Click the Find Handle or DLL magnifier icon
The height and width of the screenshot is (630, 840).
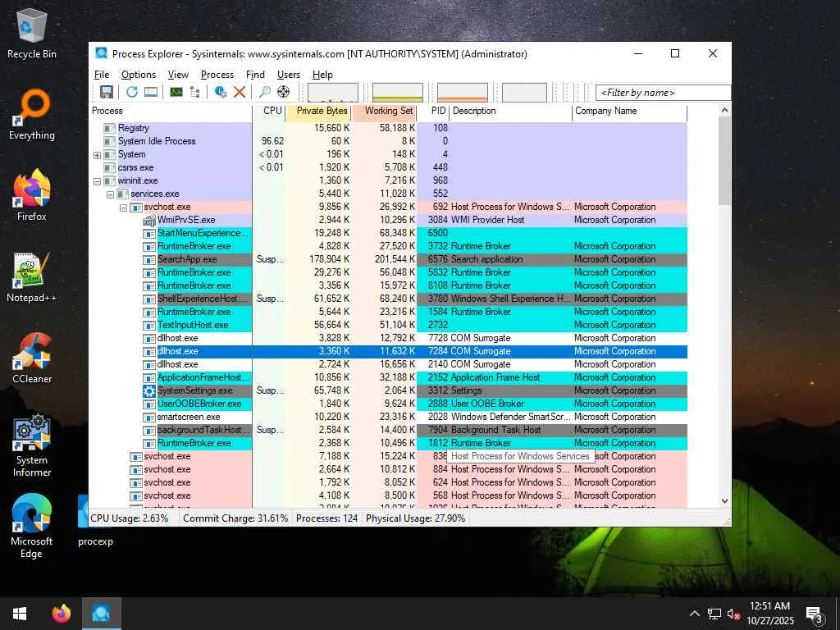coord(265,92)
